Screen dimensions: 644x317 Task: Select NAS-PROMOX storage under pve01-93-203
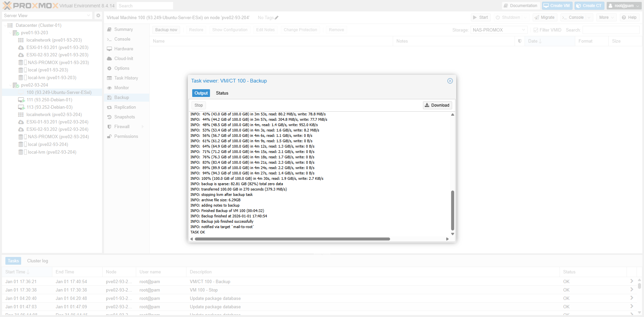58,63
